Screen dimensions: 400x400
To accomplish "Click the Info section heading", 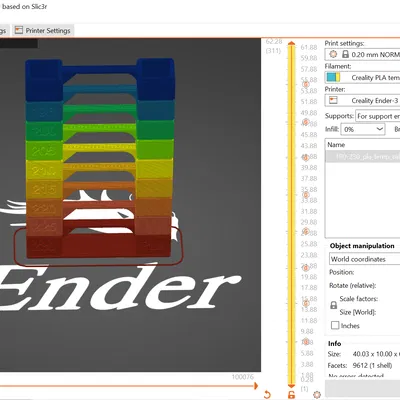I will pyautogui.click(x=334, y=343).
